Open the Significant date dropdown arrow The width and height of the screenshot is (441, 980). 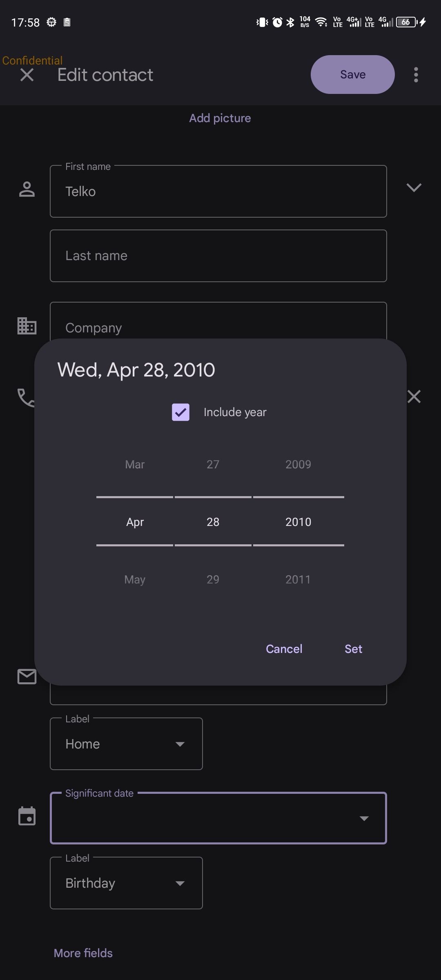coord(365,818)
